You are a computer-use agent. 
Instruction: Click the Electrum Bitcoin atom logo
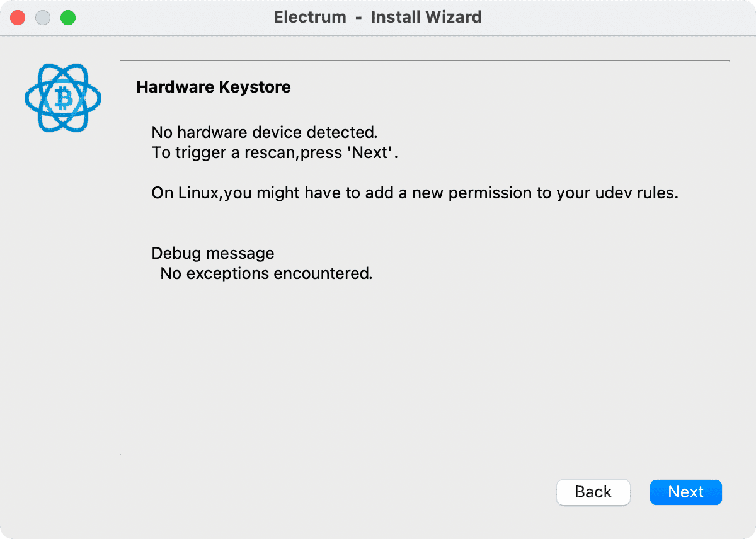63,98
